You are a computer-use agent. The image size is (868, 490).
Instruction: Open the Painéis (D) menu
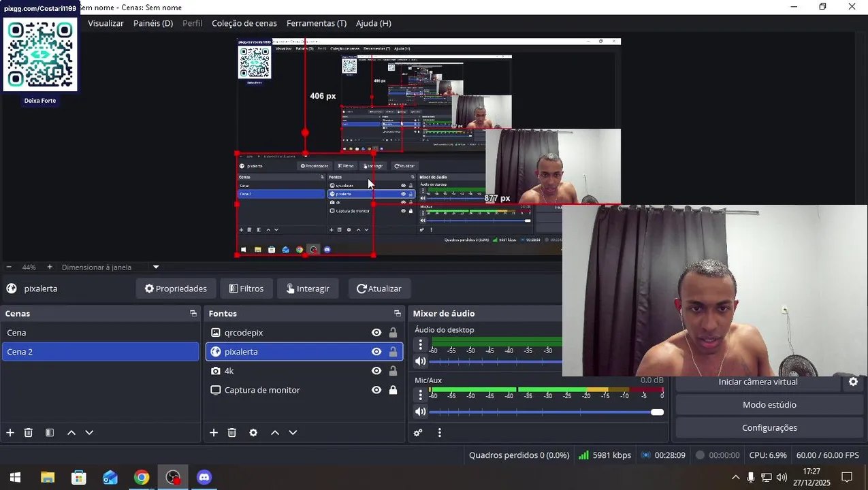pyautogui.click(x=153, y=23)
